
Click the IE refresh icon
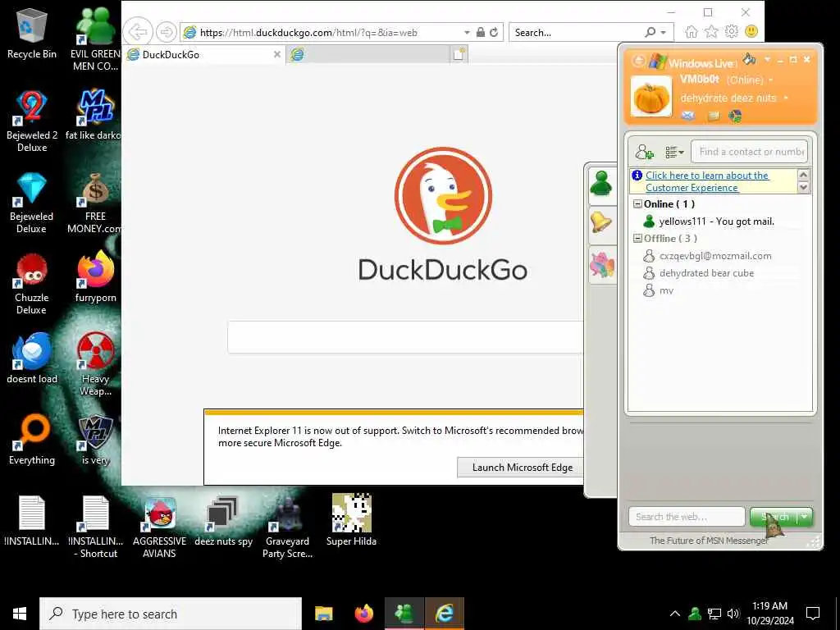tap(494, 32)
